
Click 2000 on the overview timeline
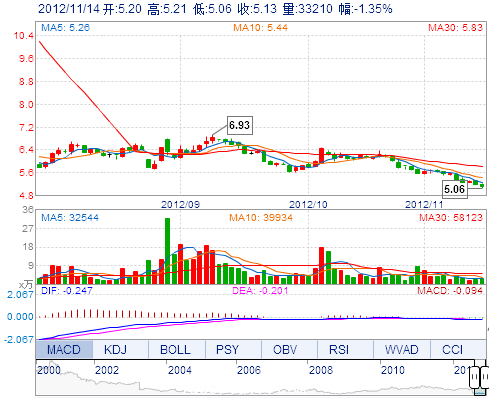(49, 370)
